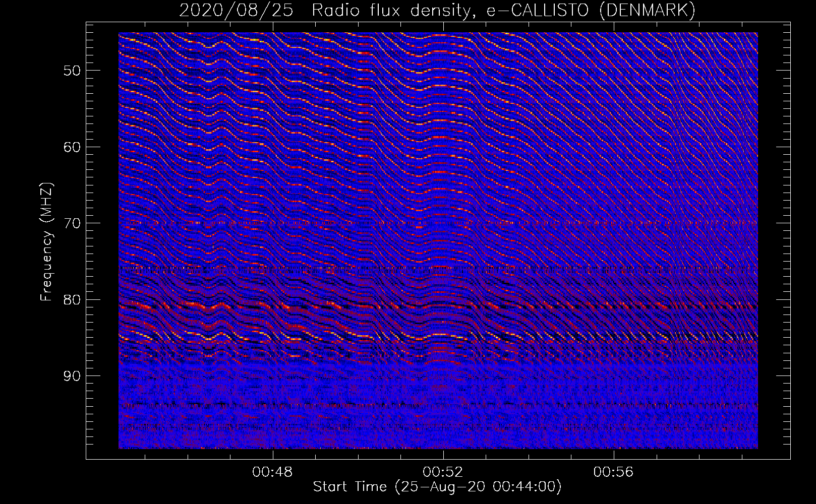816x504 pixels.
Task: Click the '00:56' time tick label
Action: [614, 472]
